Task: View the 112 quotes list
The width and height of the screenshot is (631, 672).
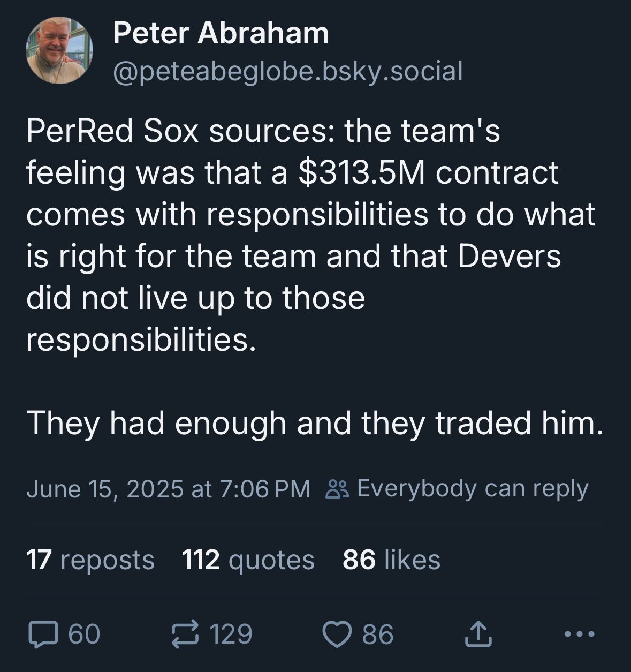Action: point(248,560)
